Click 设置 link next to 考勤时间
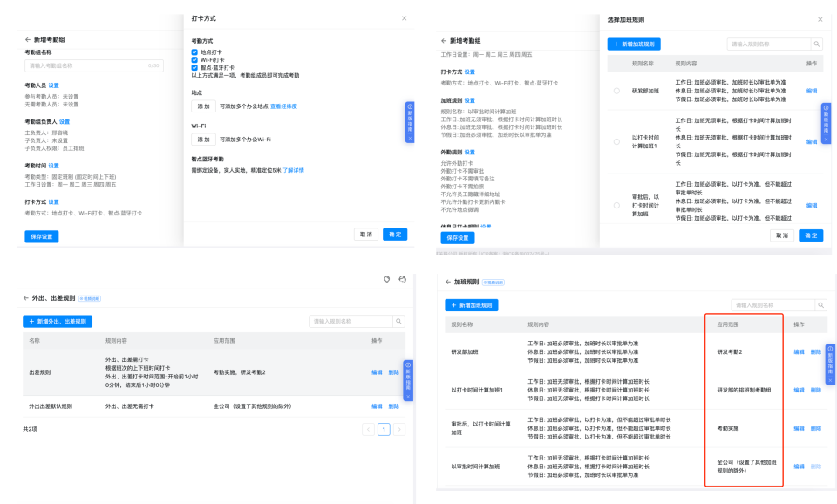 tap(54, 166)
